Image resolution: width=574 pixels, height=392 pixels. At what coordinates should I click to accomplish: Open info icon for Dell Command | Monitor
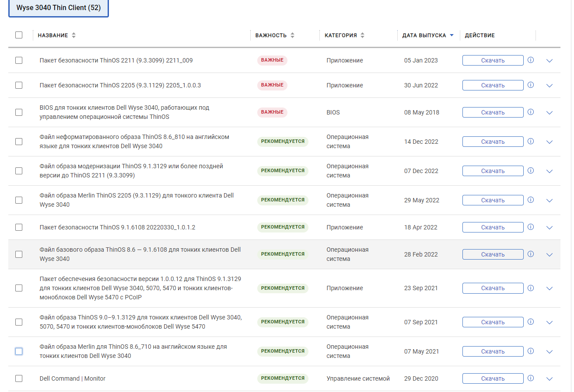tap(531, 378)
